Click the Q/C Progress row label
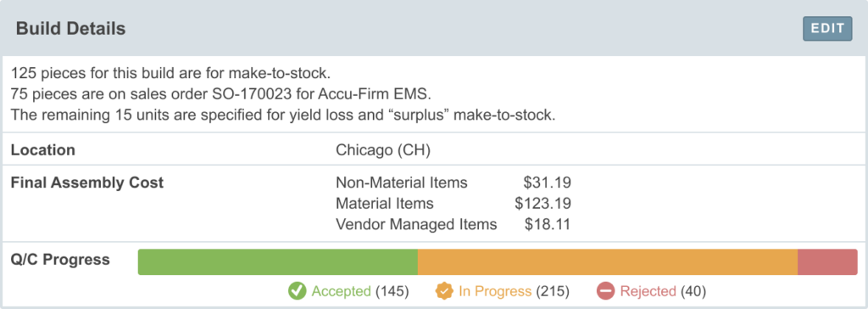 click(60, 260)
